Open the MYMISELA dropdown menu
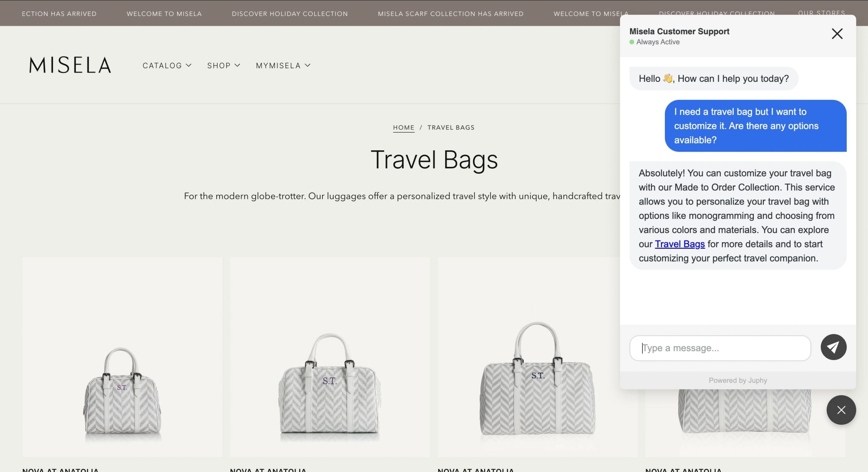The image size is (868, 472). click(x=283, y=65)
